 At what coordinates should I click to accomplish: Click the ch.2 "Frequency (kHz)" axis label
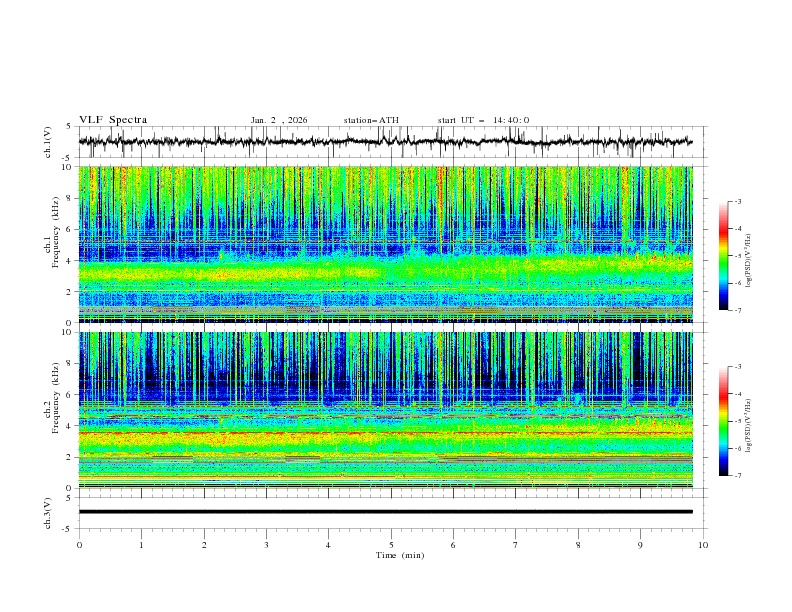[56, 398]
